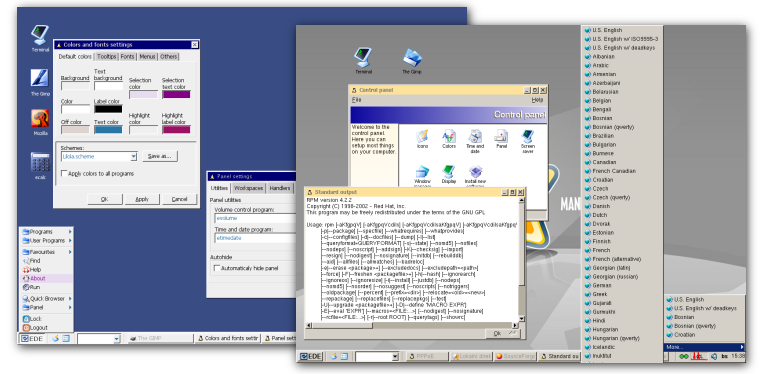Open the Schemes dropdown arrow
Viewport: 762px width, 374px height.
point(134,157)
